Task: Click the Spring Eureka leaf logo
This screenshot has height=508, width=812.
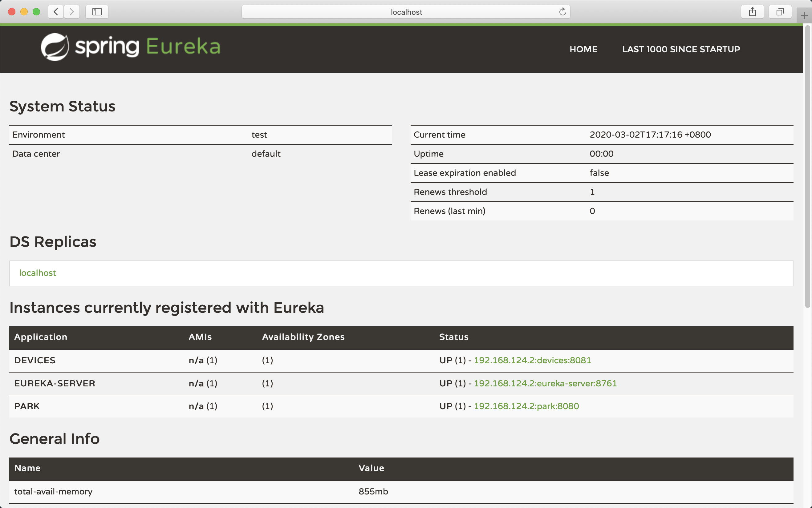Action: pyautogui.click(x=55, y=47)
